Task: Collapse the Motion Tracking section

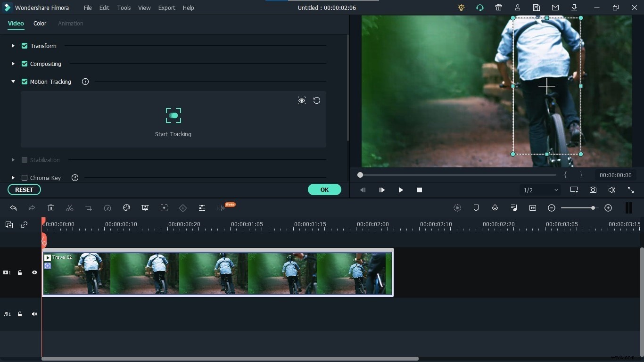Action: (x=13, y=82)
